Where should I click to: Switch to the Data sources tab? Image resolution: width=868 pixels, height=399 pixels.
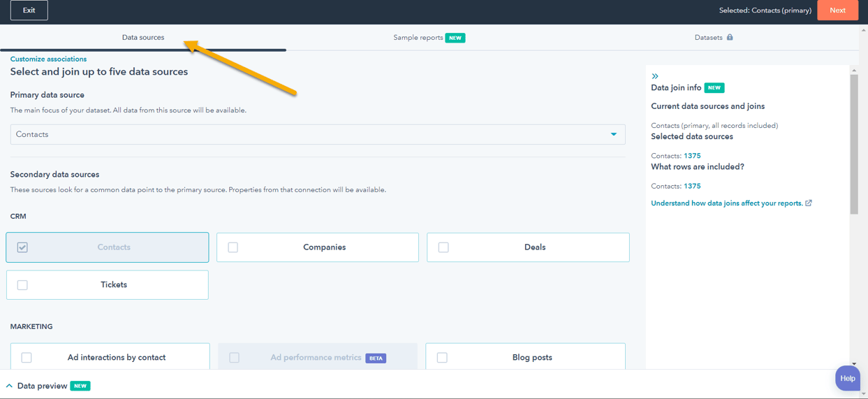click(x=143, y=38)
